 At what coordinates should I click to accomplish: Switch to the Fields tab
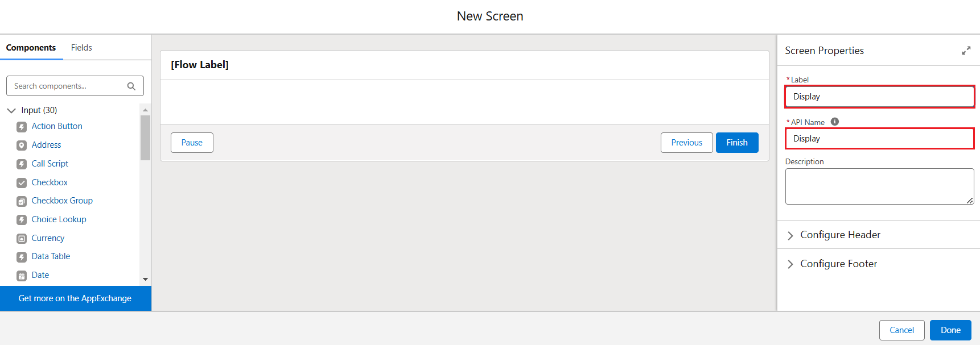81,48
